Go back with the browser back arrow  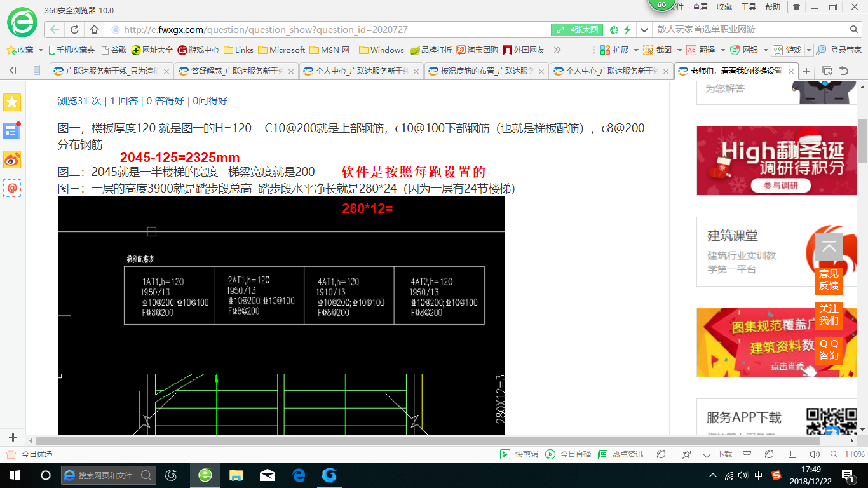pyautogui.click(x=55, y=29)
